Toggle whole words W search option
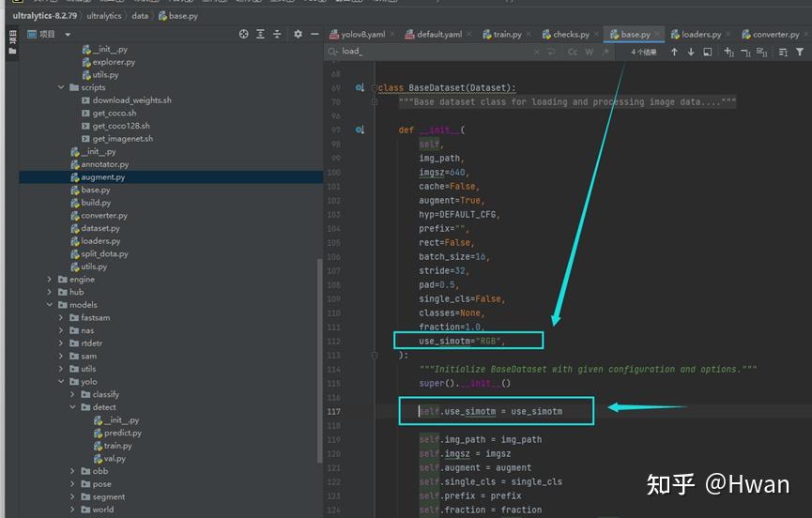The height and width of the screenshot is (518, 812). 590,53
